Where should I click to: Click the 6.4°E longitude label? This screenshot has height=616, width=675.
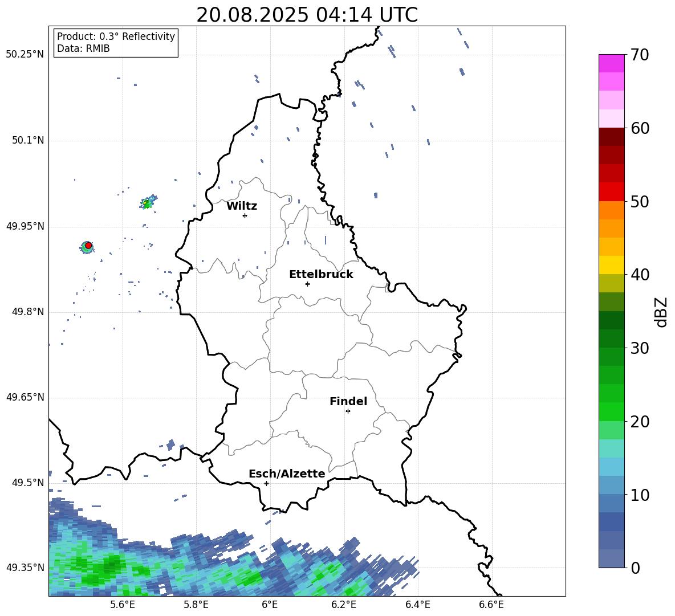(417, 605)
